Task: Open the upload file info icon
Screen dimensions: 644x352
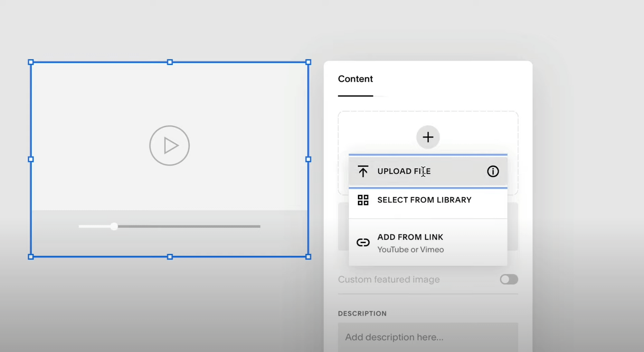Action: pos(493,171)
